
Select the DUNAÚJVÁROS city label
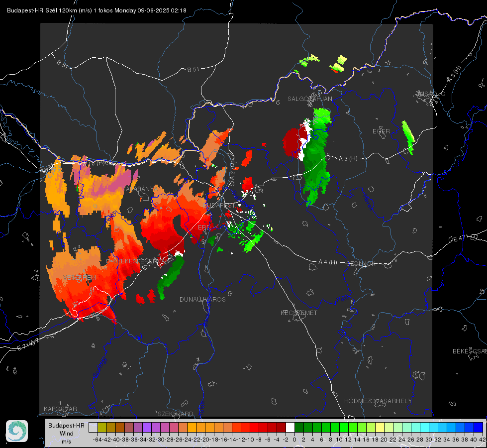(202, 299)
